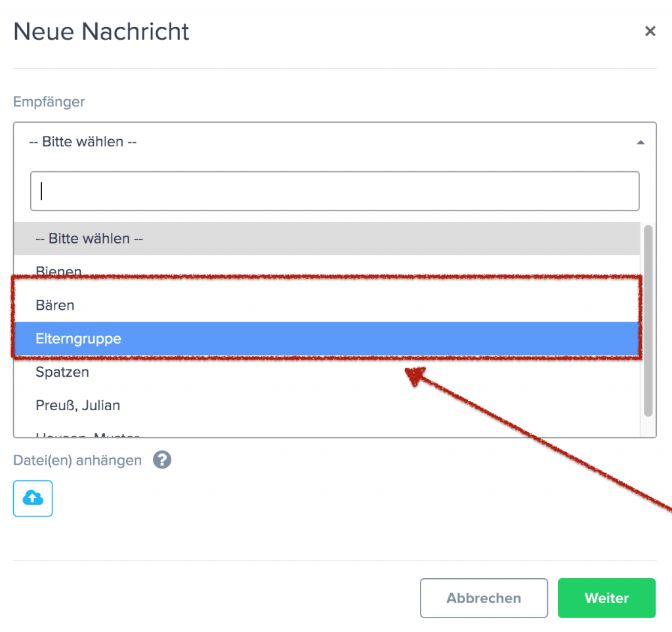672x632 pixels.
Task: Click the Datei(en) anhängen label
Action: point(77,460)
